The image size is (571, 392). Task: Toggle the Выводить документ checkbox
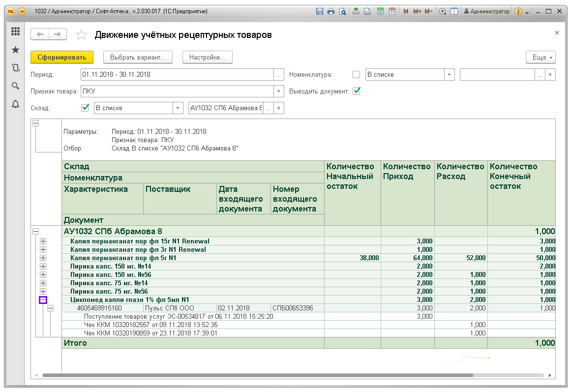point(357,91)
